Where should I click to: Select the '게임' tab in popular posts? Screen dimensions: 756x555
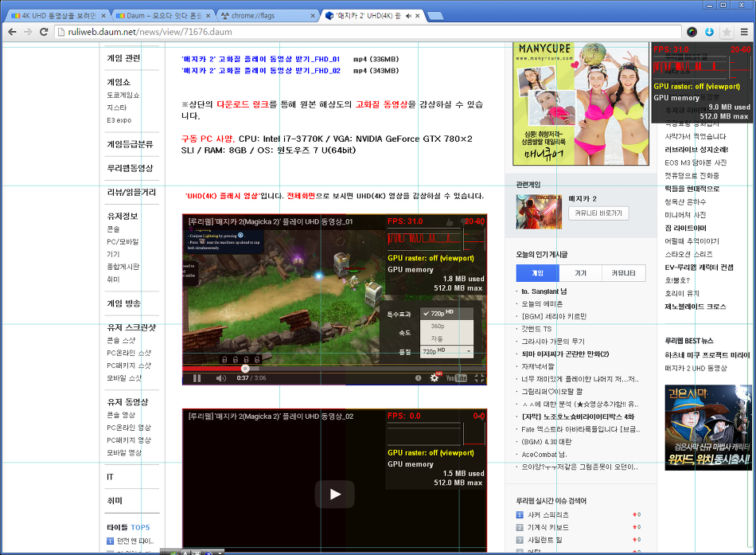click(537, 273)
